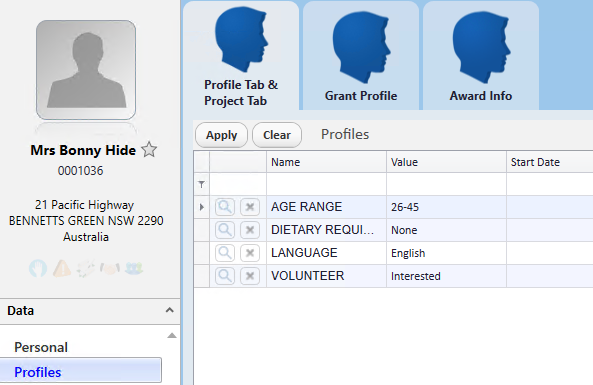Image resolution: width=593 pixels, height=385 pixels.
Task: Click the 21 Pacific Highway address line
Action: click(84, 205)
